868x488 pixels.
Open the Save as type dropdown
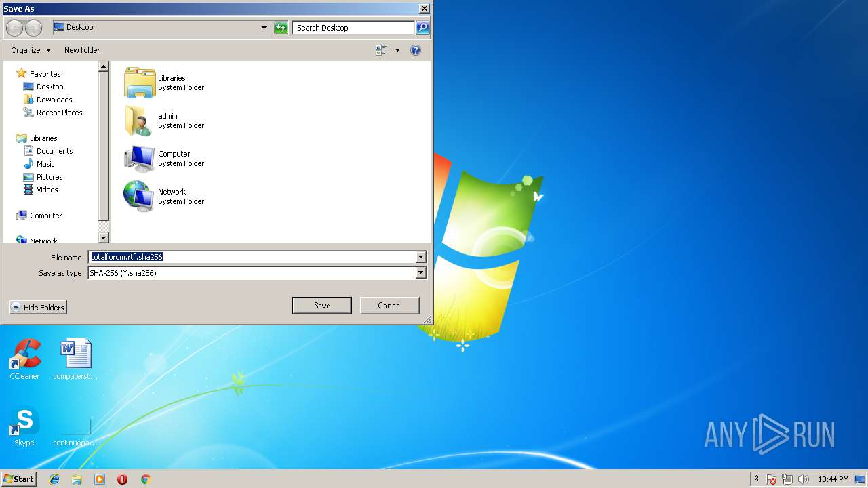tap(420, 272)
